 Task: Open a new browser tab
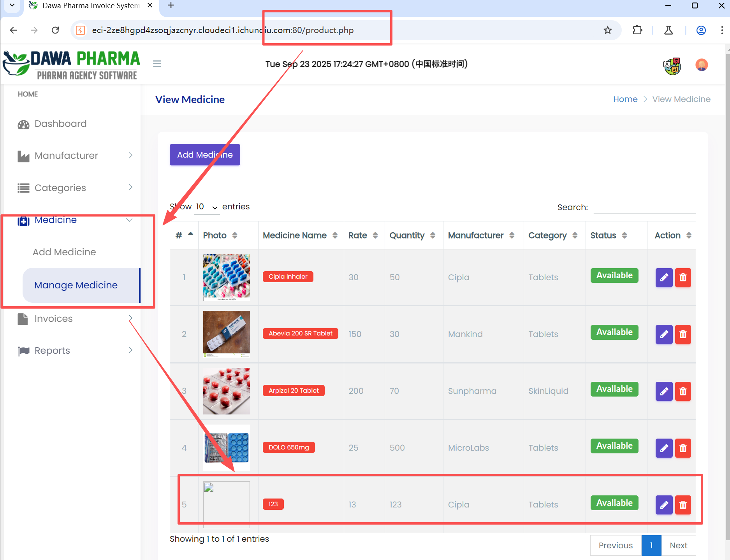(171, 5)
